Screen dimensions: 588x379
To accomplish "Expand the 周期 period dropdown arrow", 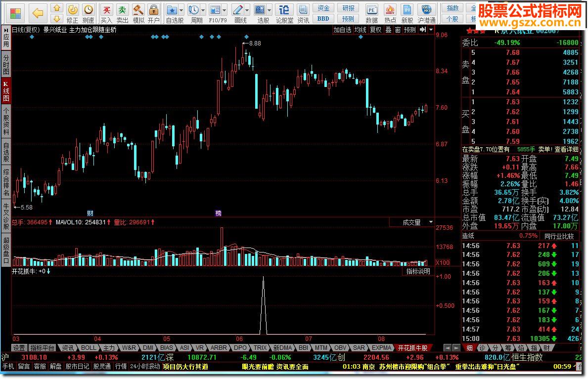I will (x=203, y=10).
